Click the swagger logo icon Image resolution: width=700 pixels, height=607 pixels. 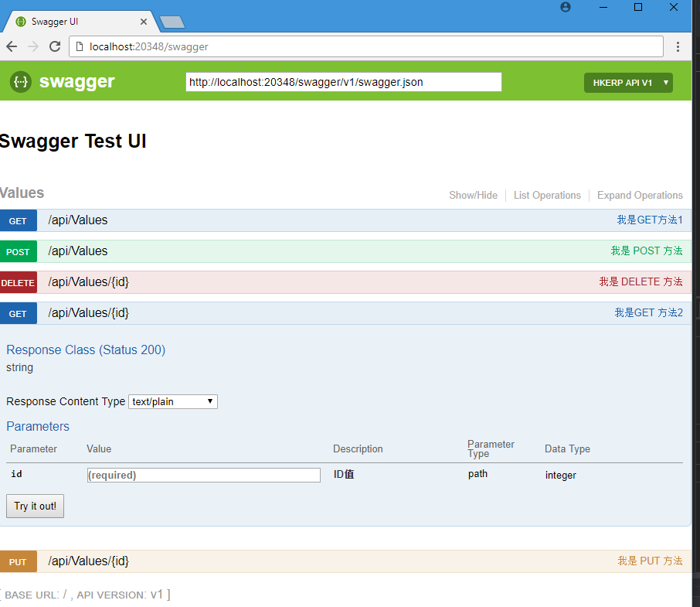pos(21,82)
